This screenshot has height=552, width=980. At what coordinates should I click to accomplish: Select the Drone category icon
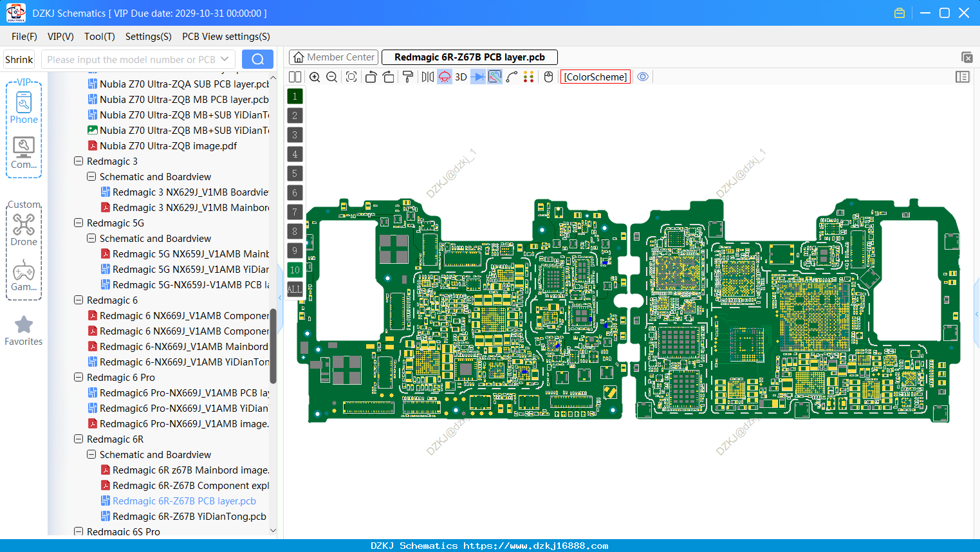(24, 230)
